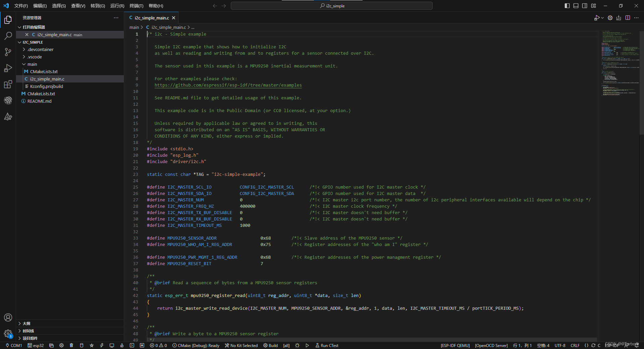Select flash method star icon
644x349 pixels.
click(92, 345)
